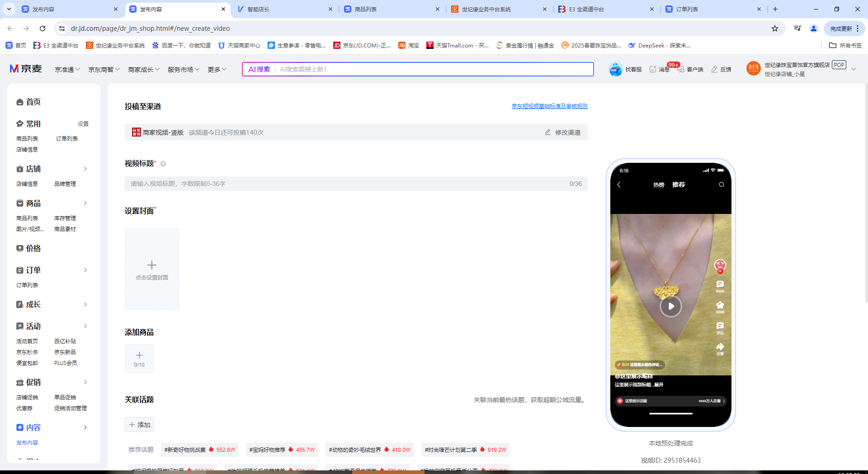Screen dimensions: 868x474
Task: Open the 消息 messages icon
Action: point(653,70)
